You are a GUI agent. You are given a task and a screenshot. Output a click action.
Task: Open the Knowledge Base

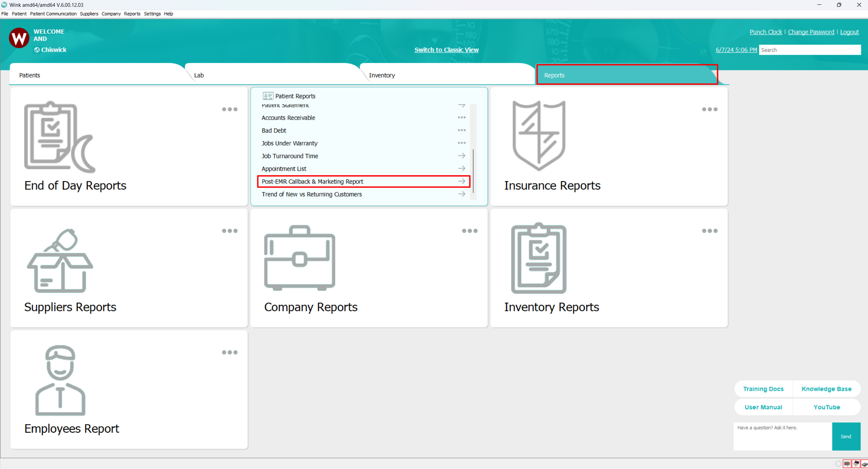(x=827, y=389)
